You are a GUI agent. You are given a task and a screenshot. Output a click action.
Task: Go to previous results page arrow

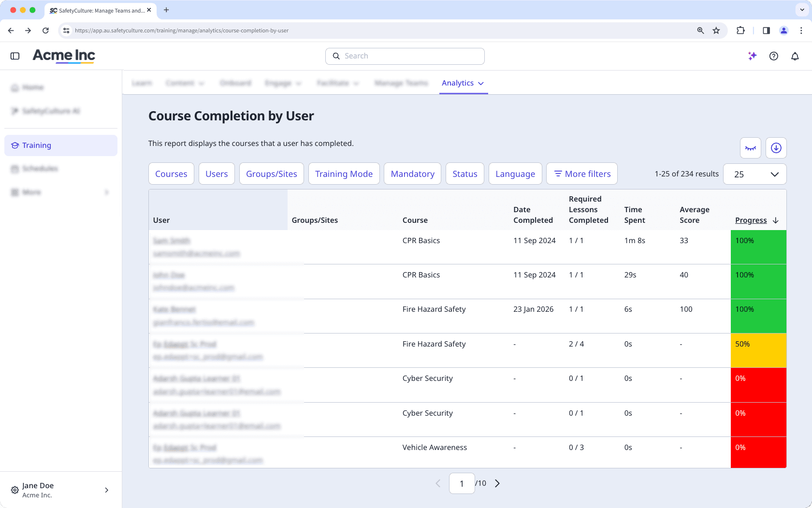[x=438, y=483]
